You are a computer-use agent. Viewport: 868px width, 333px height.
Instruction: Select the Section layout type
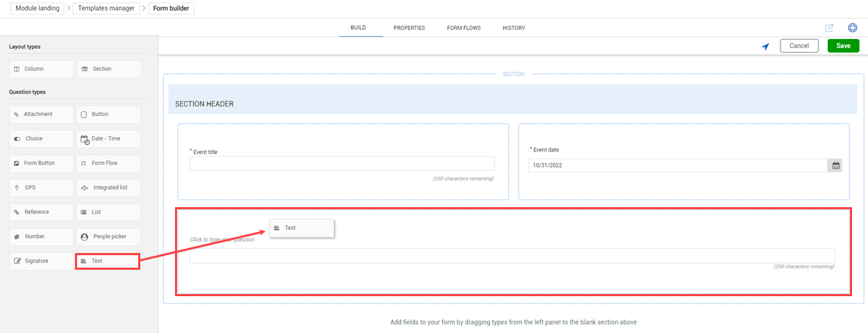pyautogui.click(x=108, y=69)
